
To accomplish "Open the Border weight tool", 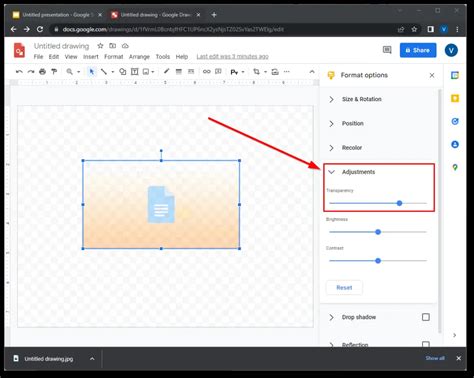I will pyautogui.click(x=179, y=72).
